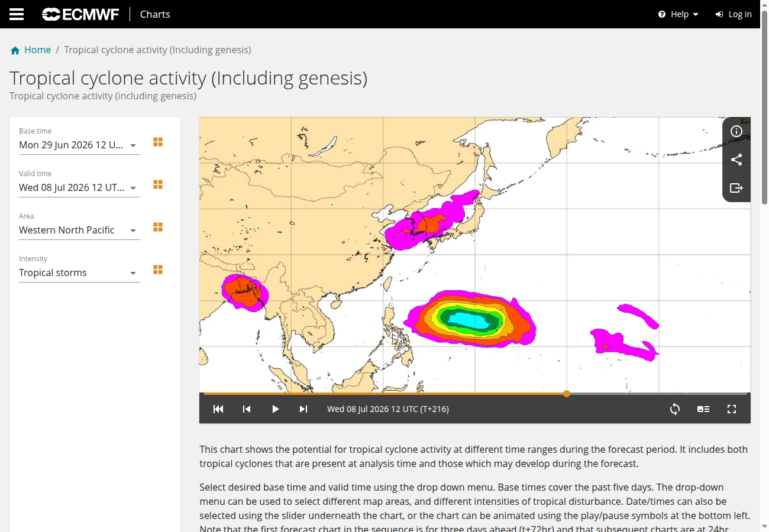The height and width of the screenshot is (532, 769).
Task: Play the forecast animation
Action: pos(275,409)
